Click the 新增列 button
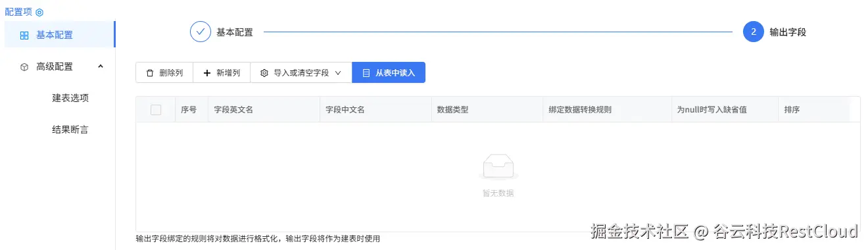The height and width of the screenshot is (250, 868). [x=222, y=72]
